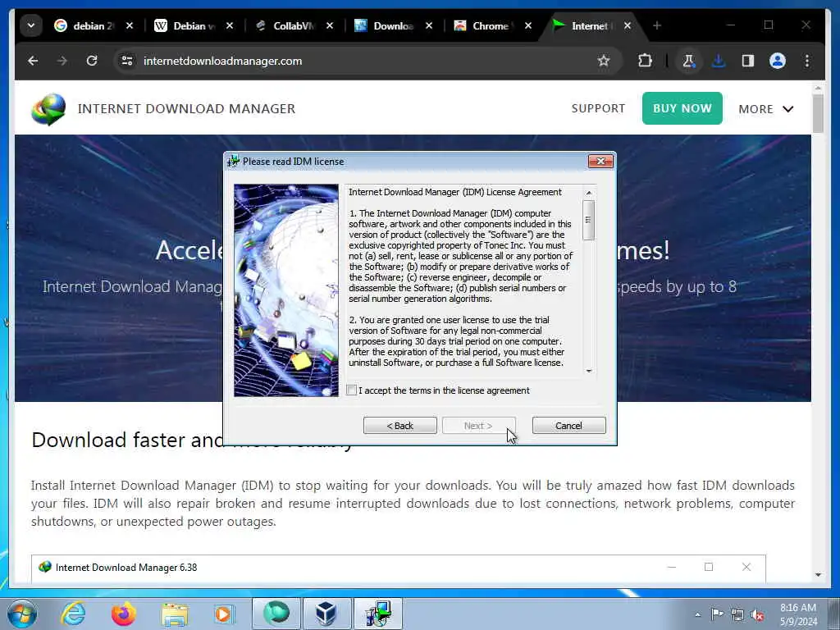Check 'I accept the terms' checkbox
Viewport: 840px width, 630px height.
click(x=352, y=390)
